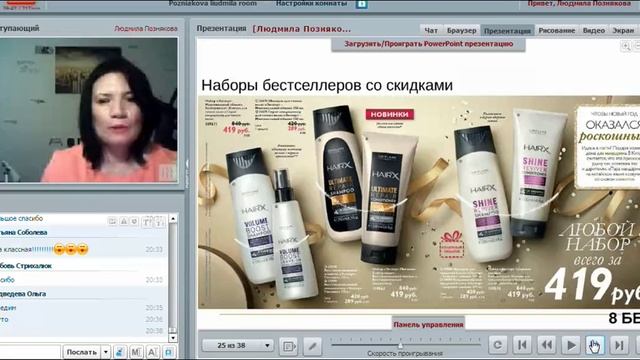
Task: Select the 'Ольга' chat sender name
Action: click(x=36, y=293)
